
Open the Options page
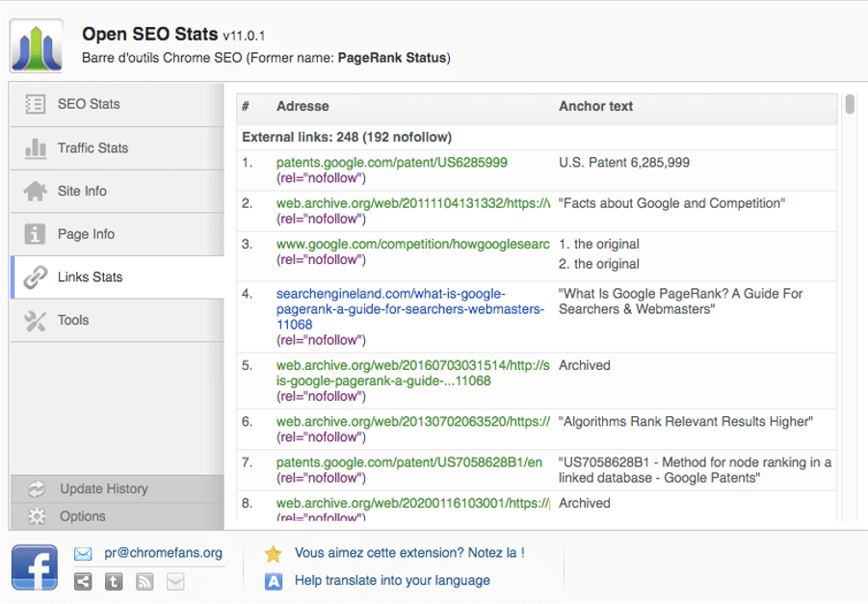[118, 516]
